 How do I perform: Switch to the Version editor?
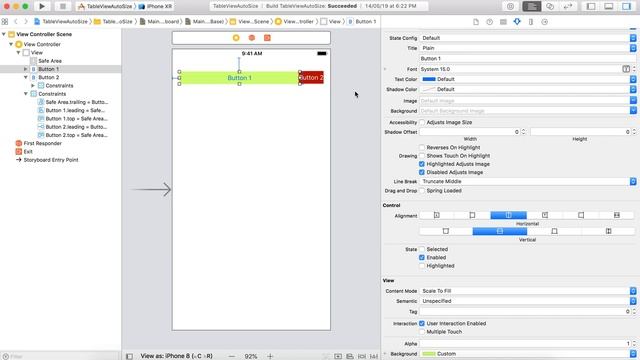(x=568, y=6)
